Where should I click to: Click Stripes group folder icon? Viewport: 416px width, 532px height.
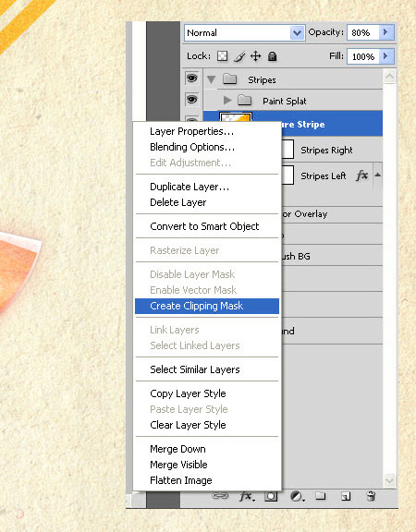(x=230, y=79)
